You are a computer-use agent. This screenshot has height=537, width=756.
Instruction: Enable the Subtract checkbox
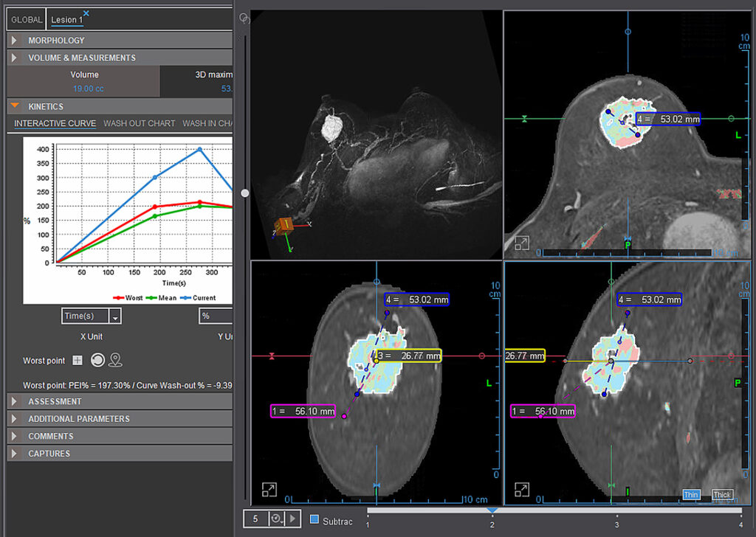point(314,519)
